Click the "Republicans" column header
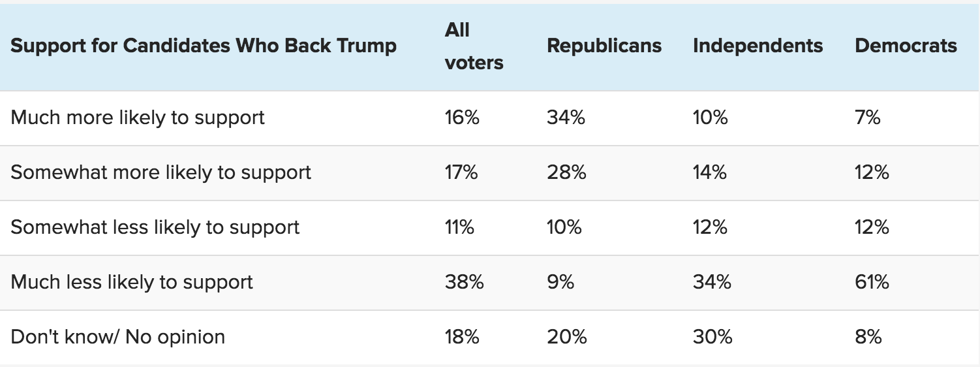 click(604, 46)
